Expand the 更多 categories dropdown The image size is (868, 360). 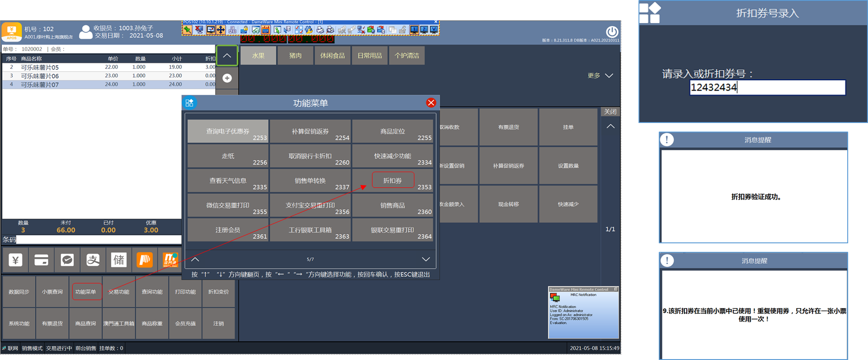(600, 75)
